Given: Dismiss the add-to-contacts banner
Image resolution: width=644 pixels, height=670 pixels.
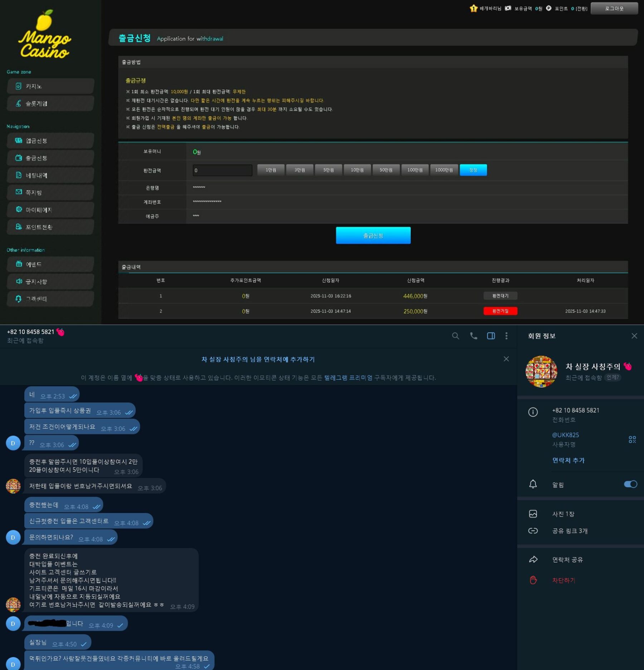Looking at the screenshot, I should (506, 359).
